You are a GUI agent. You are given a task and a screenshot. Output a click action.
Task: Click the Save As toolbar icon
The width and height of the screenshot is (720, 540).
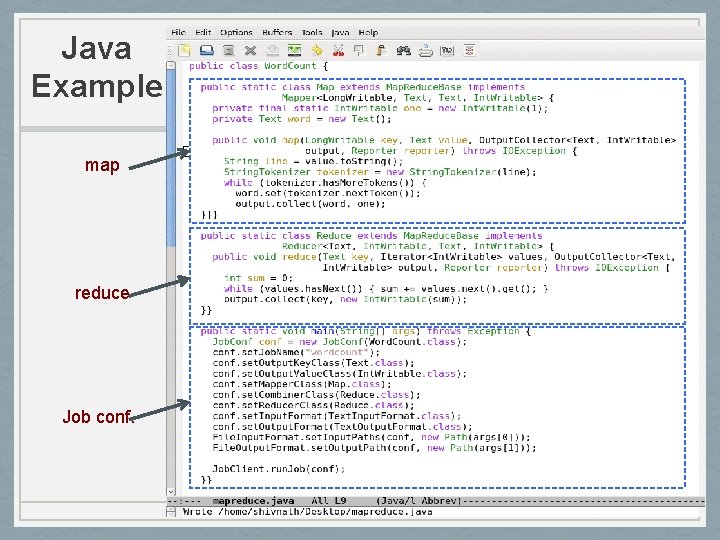click(294, 51)
